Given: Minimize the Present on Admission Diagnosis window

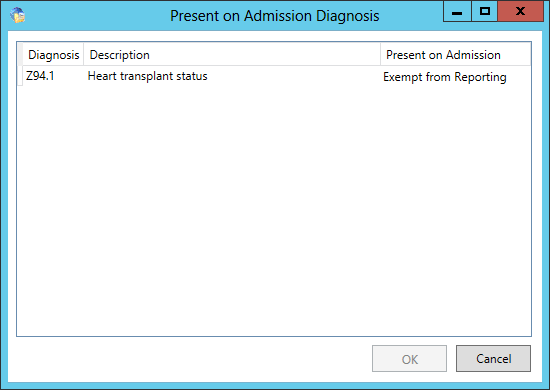Looking at the screenshot, I should [x=457, y=12].
